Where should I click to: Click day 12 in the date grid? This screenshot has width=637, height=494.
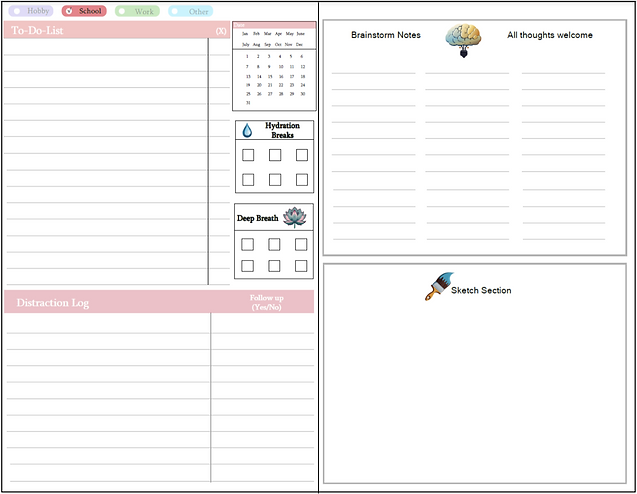(x=303, y=67)
